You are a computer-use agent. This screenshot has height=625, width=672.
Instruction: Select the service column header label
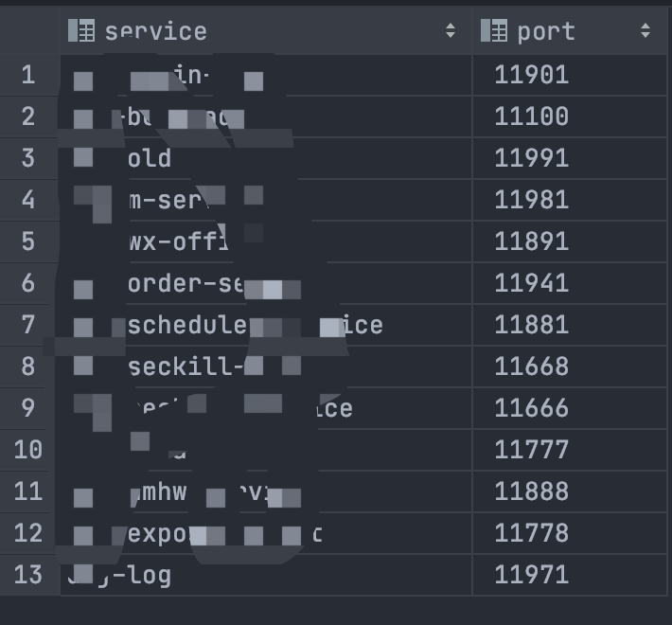pos(155,31)
